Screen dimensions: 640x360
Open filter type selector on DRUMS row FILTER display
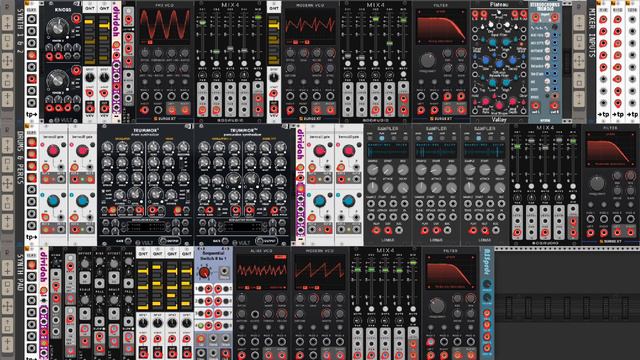(x=610, y=134)
